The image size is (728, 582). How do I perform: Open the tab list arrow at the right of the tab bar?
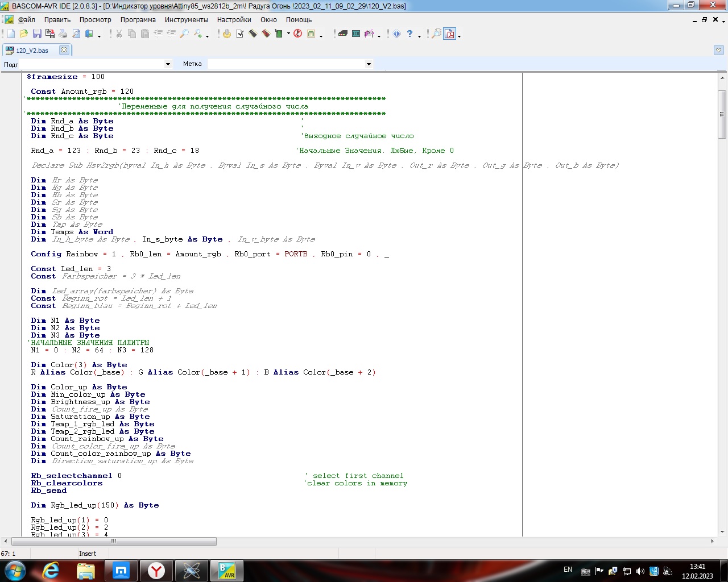tap(718, 50)
